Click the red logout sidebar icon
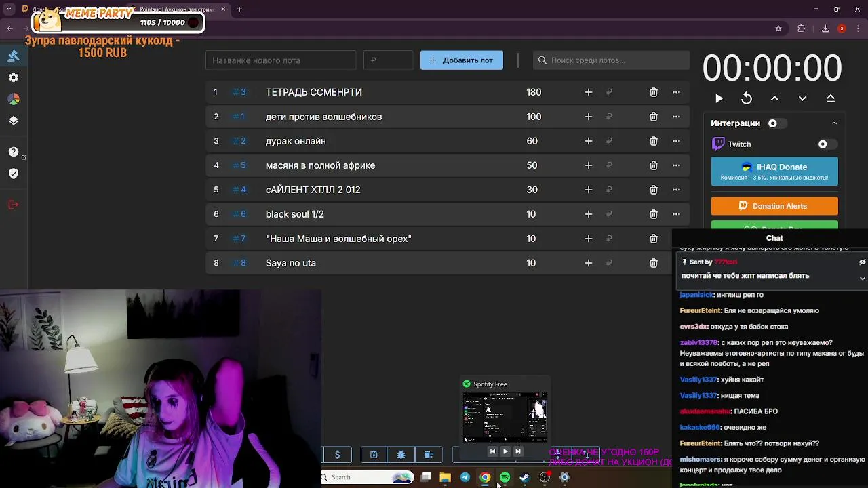Image resolution: width=868 pixels, height=488 pixels. pos(14,205)
